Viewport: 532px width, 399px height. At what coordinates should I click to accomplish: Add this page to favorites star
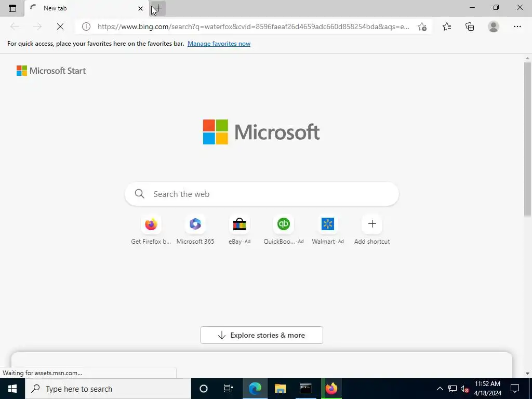point(422,26)
